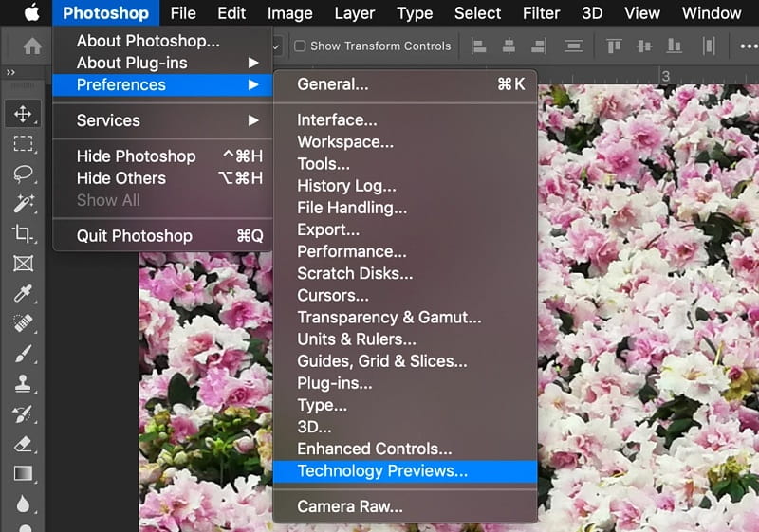Open Export... preferences
This screenshot has width=759, height=532.
click(405, 229)
